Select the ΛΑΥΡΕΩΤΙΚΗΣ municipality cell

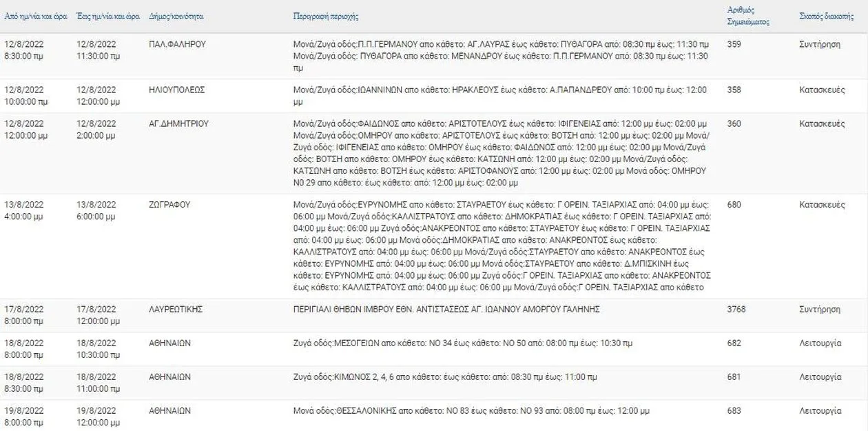tap(176, 310)
